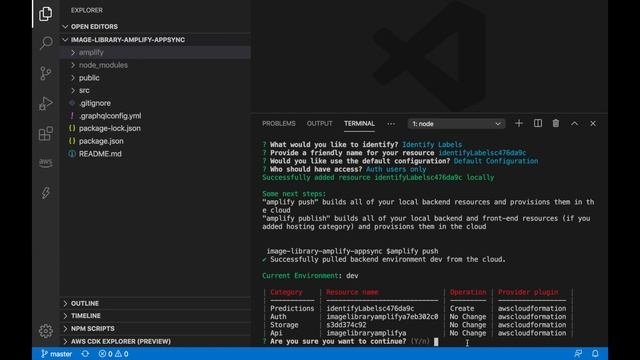
Task: Click the 'Resource name' table header
Action: [352, 292]
